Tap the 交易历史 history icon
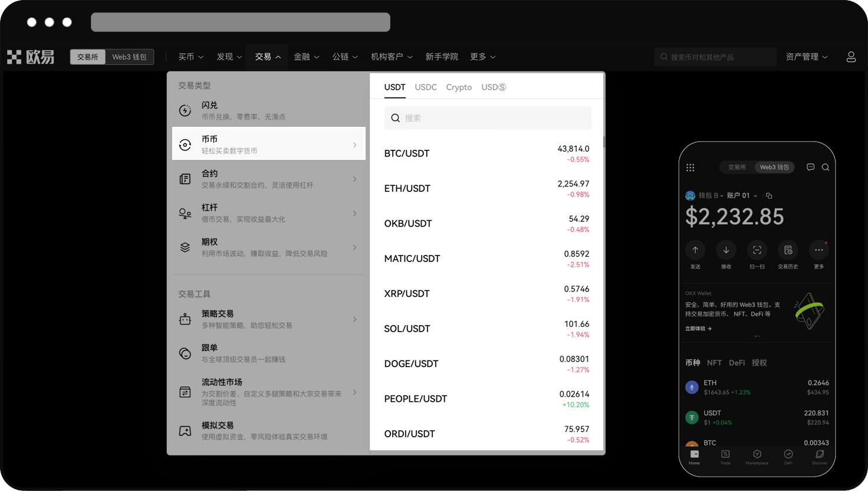This screenshot has width=868, height=491. pos(788,250)
